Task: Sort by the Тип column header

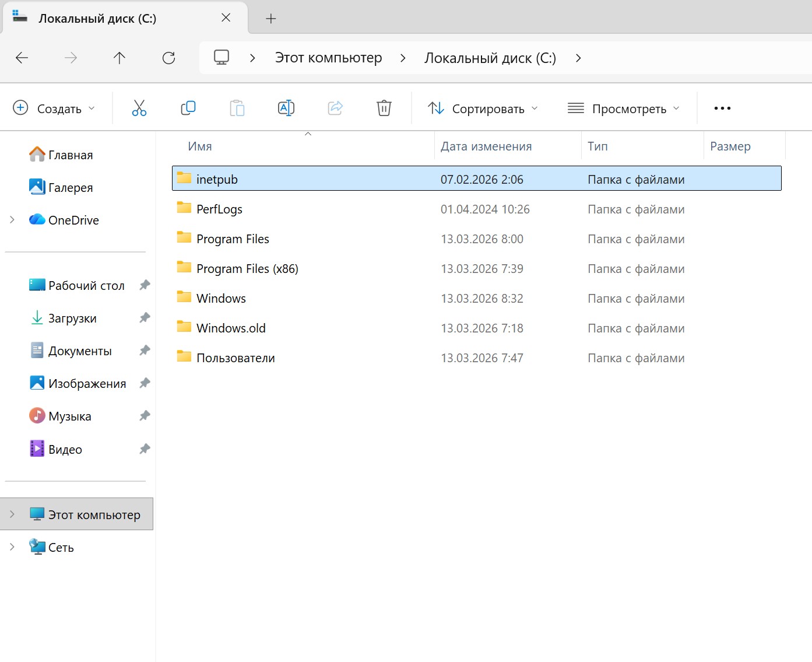Action: point(642,146)
